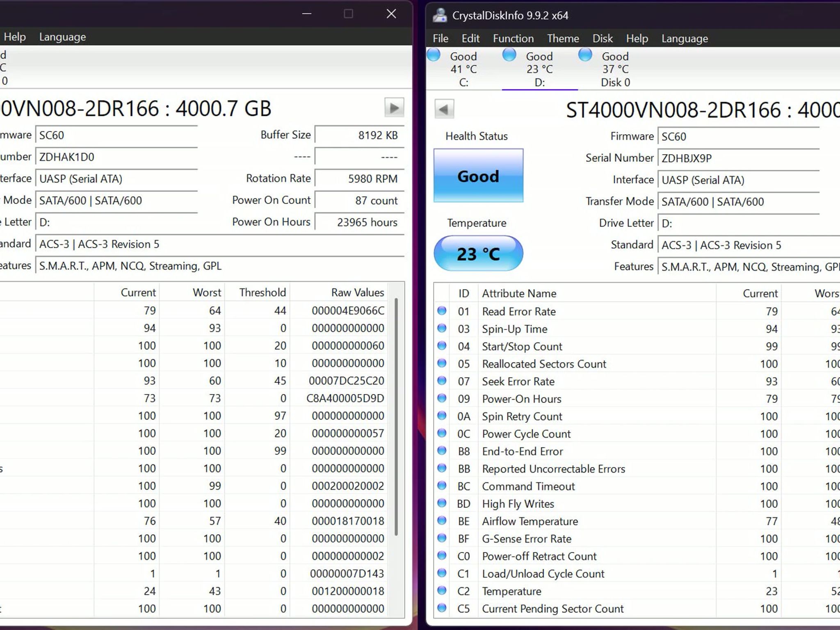Click the status circle for Power Cycle Count

tap(442, 433)
